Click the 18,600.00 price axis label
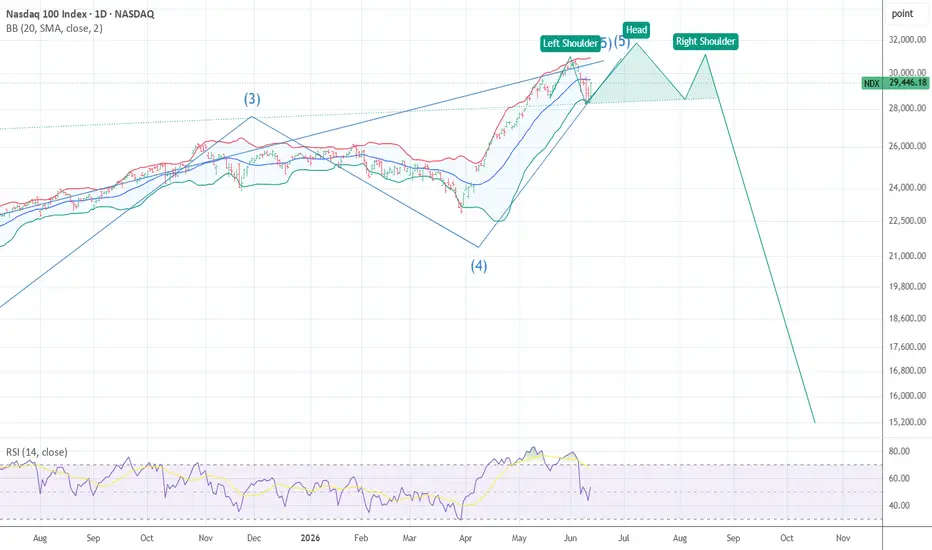This screenshot has height=550, width=932. pos(907,319)
